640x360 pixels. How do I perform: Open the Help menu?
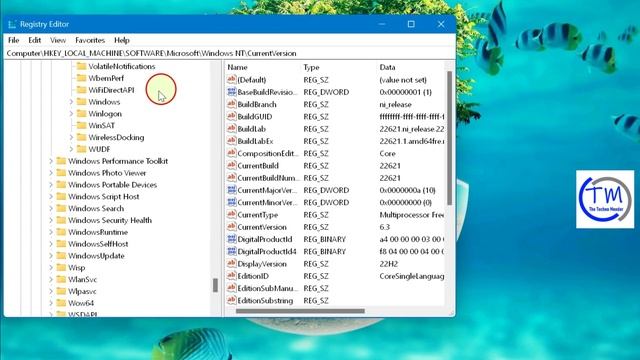click(122, 40)
